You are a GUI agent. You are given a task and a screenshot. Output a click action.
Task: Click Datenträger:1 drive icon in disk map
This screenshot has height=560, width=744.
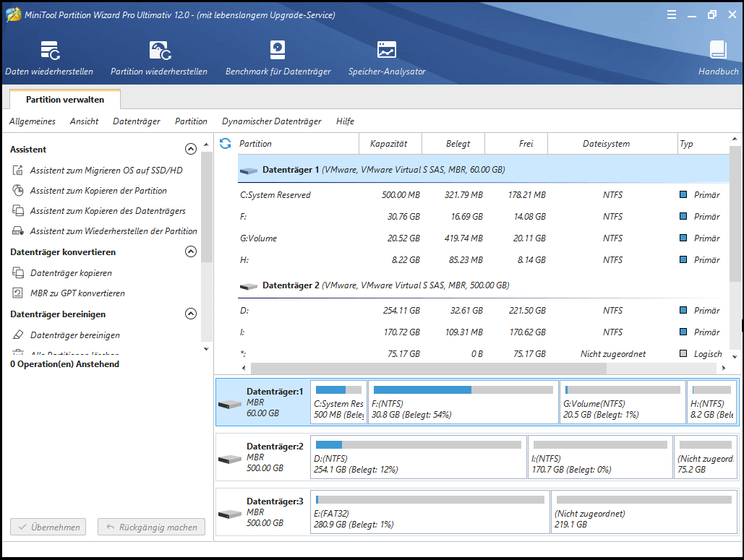pos(230,404)
